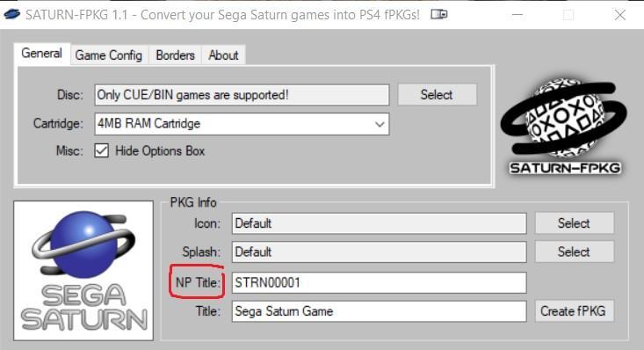644x350 pixels.
Task: Click the Icon path field showing Default
Action: click(379, 223)
